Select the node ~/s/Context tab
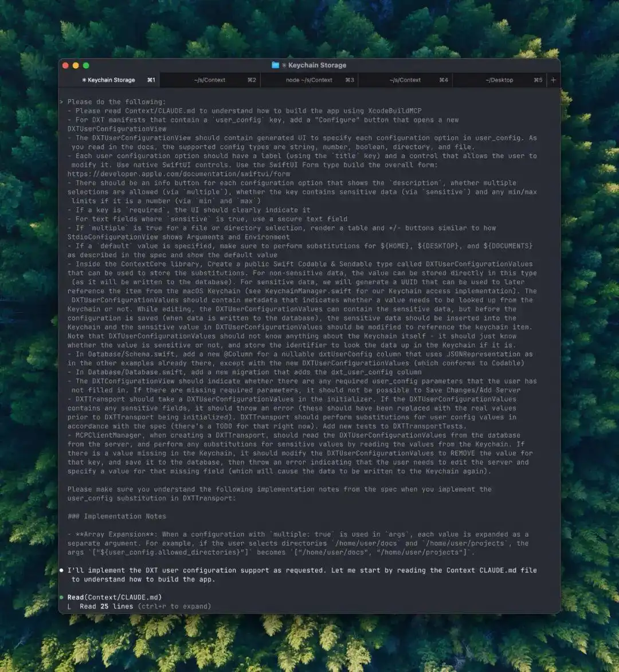This screenshot has width=619, height=672. [x=309, y=80]
